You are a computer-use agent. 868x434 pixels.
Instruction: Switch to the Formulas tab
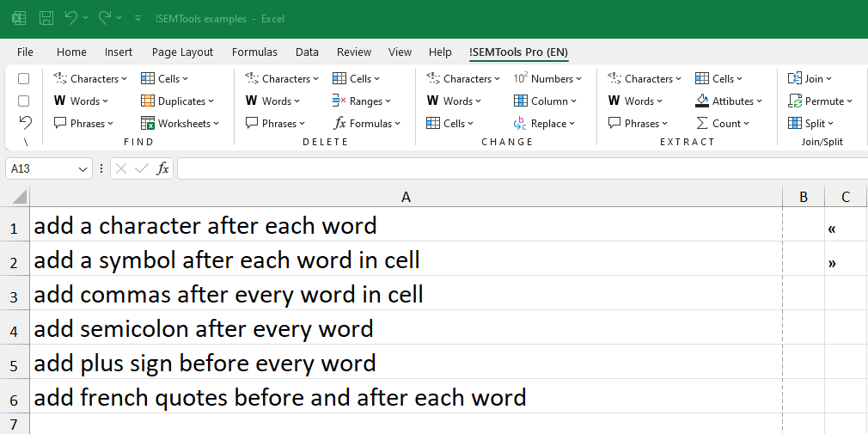tap(254, 52)
